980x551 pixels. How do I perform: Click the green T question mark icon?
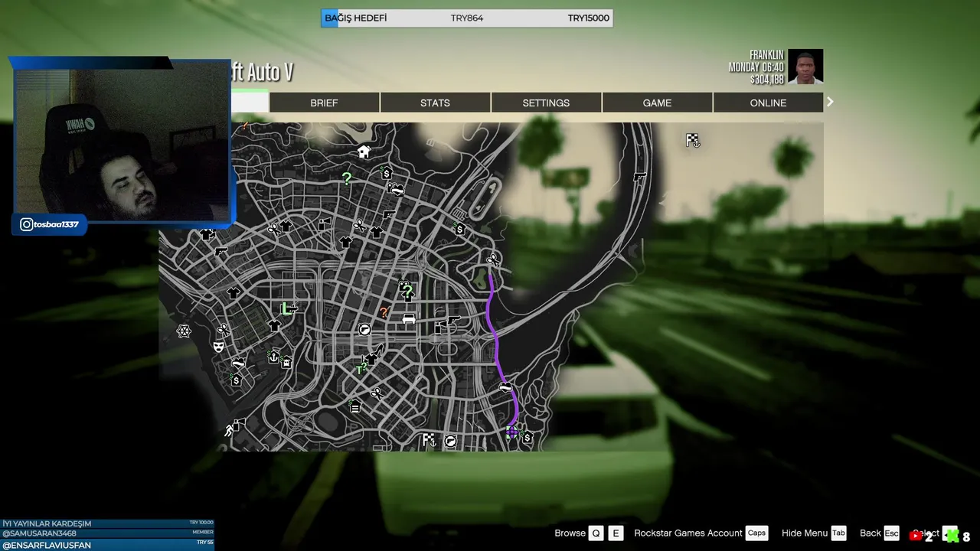click(x=361, y=370)
